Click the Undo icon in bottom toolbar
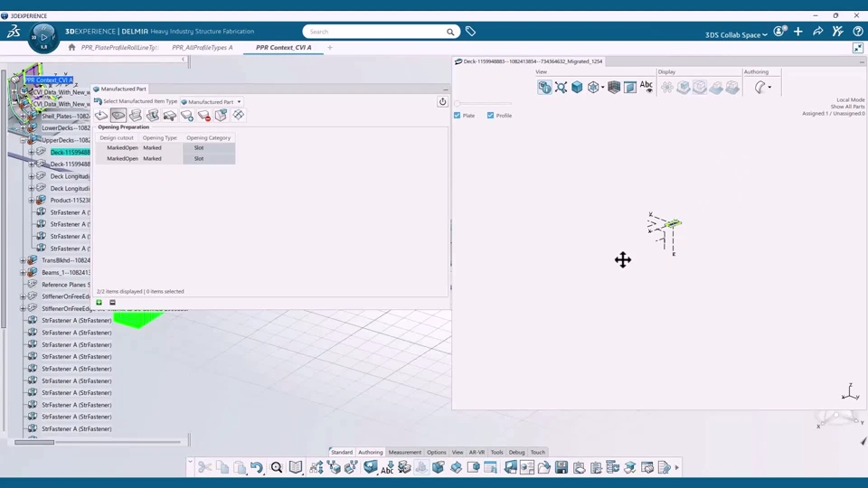 pyautogui.click(x=256, y=467)
